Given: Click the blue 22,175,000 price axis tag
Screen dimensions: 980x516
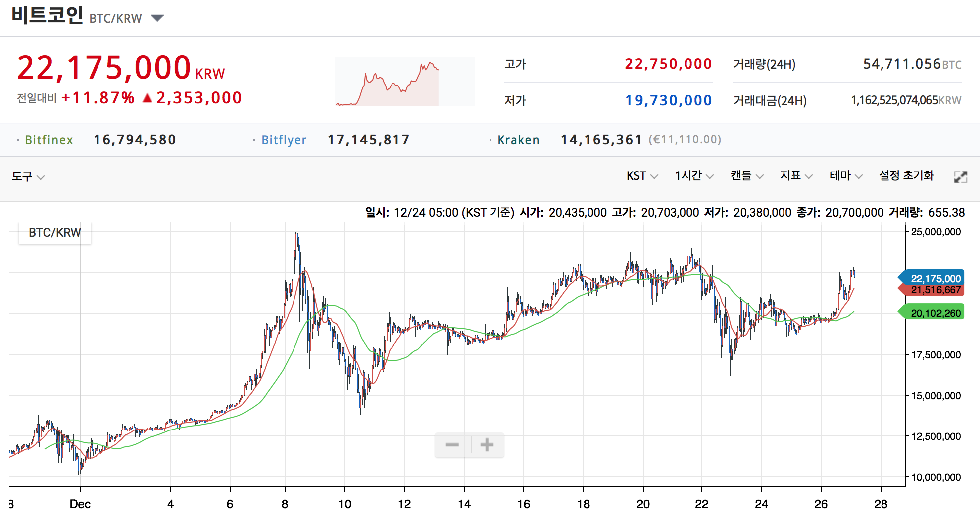Looking at the screenshot, I should pos(931,279).
